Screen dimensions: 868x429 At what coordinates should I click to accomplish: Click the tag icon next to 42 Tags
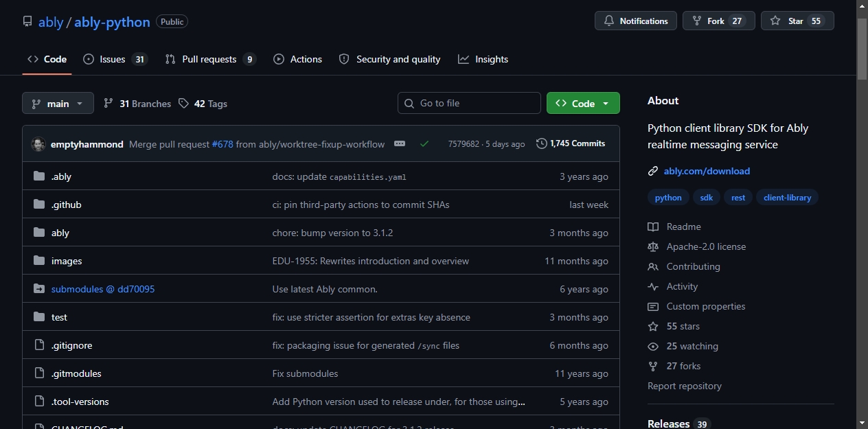[183, 104]
